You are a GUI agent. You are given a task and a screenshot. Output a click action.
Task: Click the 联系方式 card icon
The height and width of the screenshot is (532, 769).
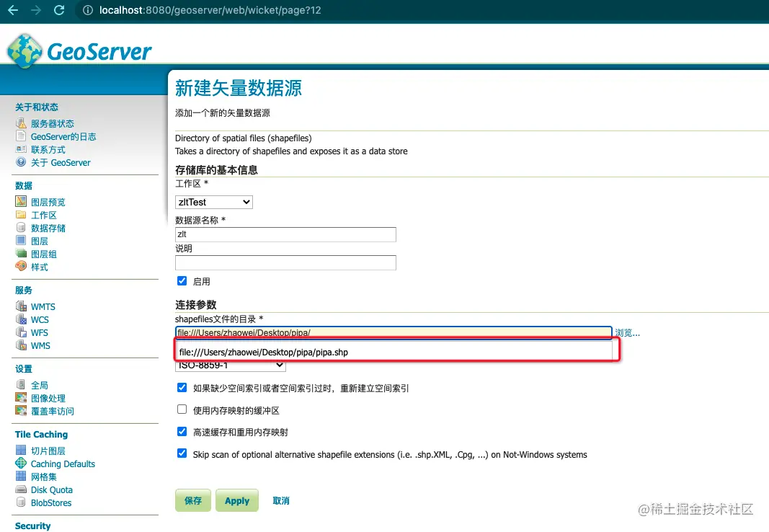[x=21, y=149]
